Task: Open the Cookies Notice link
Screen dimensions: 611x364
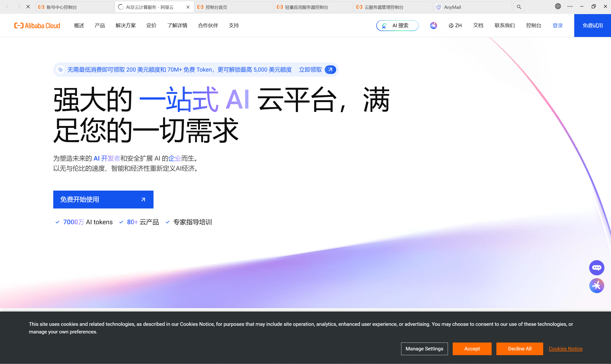Action: tap(565, 348)
